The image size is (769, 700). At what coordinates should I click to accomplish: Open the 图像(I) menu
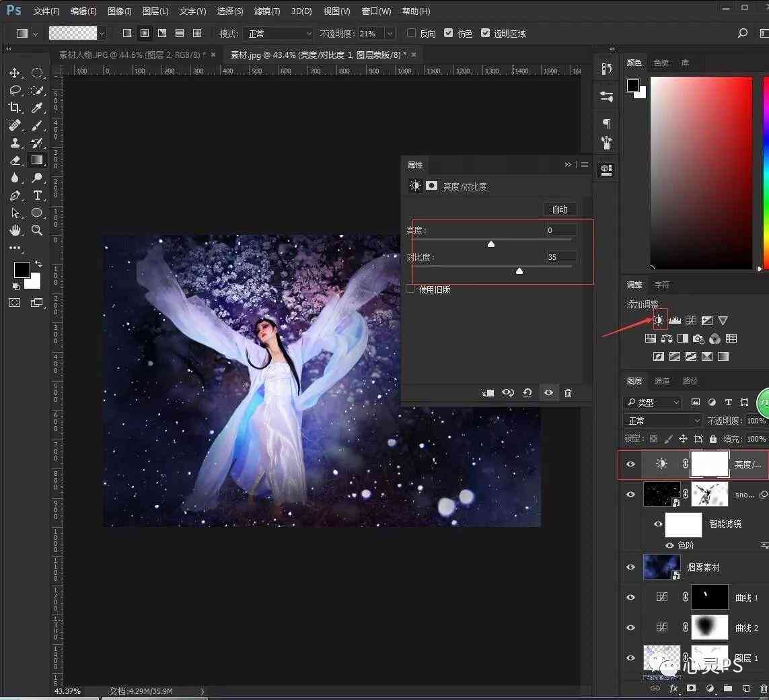click(x=119, y=11)
